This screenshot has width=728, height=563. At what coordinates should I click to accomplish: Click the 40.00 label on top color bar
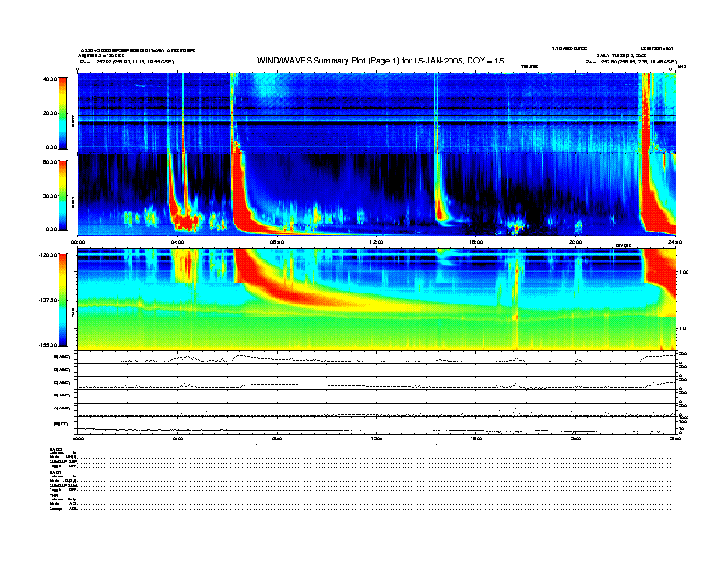point(50,79)
